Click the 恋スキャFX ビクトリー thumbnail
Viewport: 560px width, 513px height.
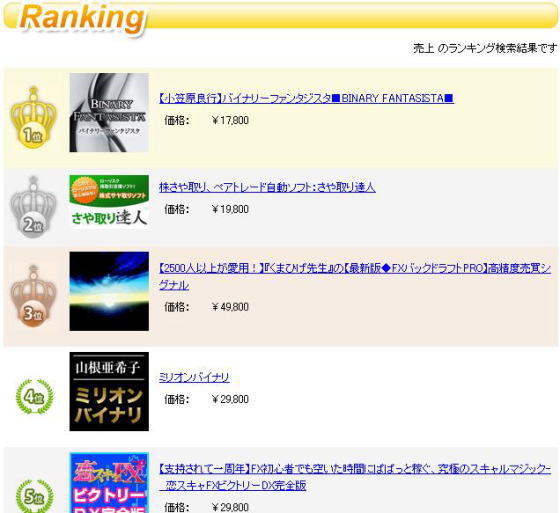coord(109,482)
